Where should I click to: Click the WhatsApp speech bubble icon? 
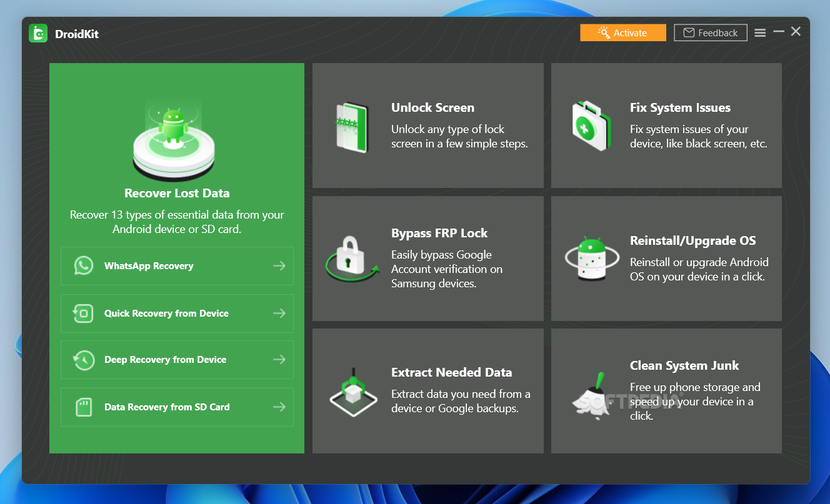(x=83, y=265)
